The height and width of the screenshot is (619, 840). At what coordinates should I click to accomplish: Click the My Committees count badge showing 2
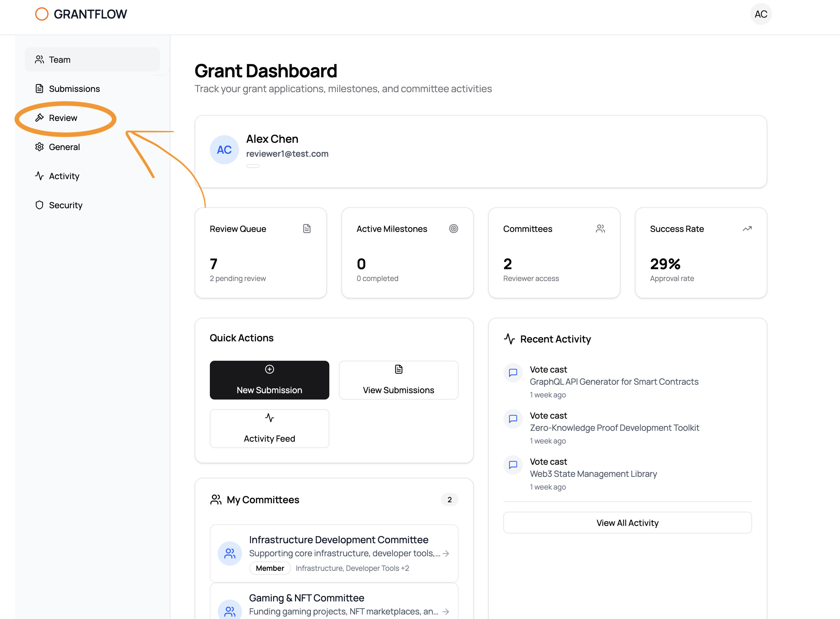click(x=449, y=500)
